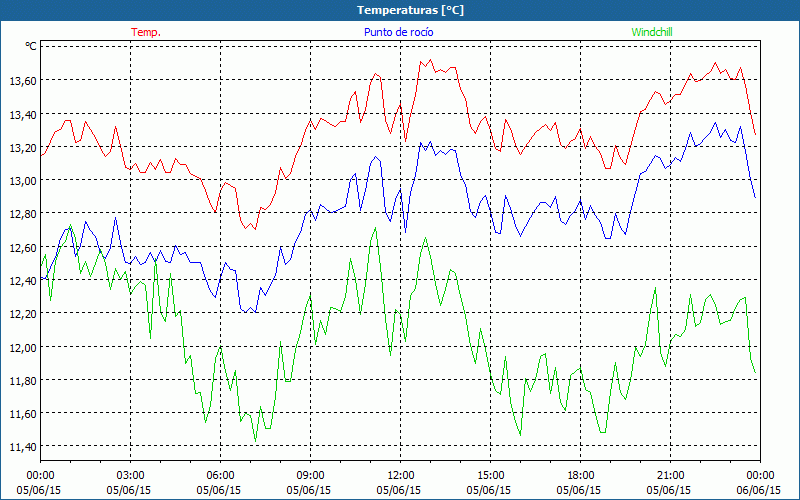Click the Temperaturas [°C] chart title
This screenshot has width=800, height=500.
point(410,10)
